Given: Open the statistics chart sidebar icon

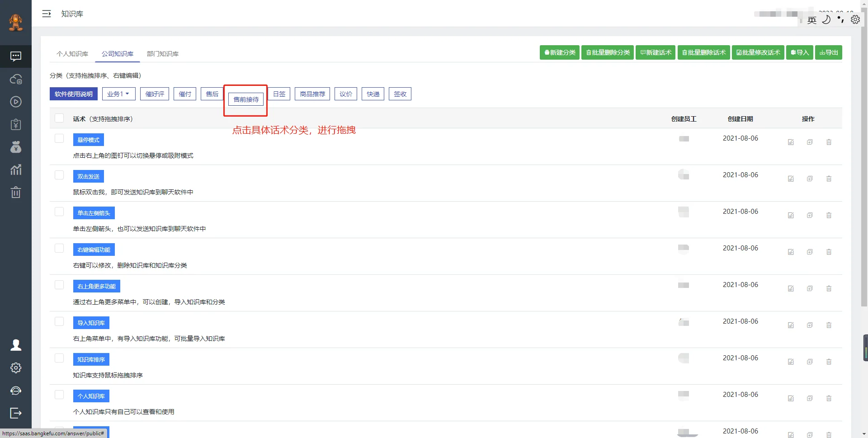Looking at the screenshot, I should pyautogui.click(x=16, y=170).
